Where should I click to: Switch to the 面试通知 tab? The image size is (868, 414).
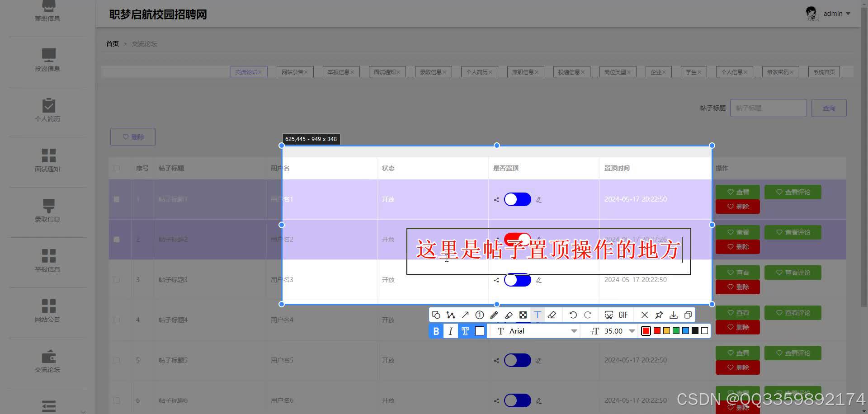(x=387, y=72)
